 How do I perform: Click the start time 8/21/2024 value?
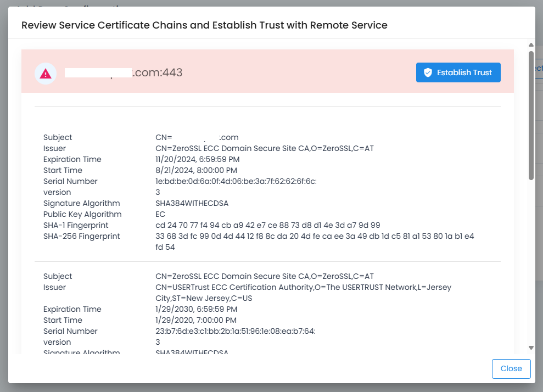click(195, 170)
